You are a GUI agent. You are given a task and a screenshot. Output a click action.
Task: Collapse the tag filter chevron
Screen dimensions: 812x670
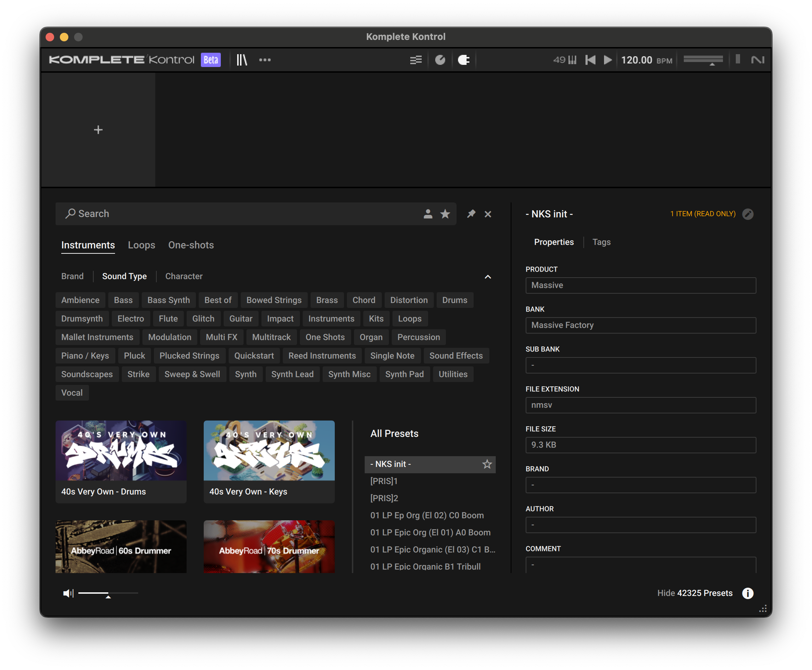click(x=488, y=277)
